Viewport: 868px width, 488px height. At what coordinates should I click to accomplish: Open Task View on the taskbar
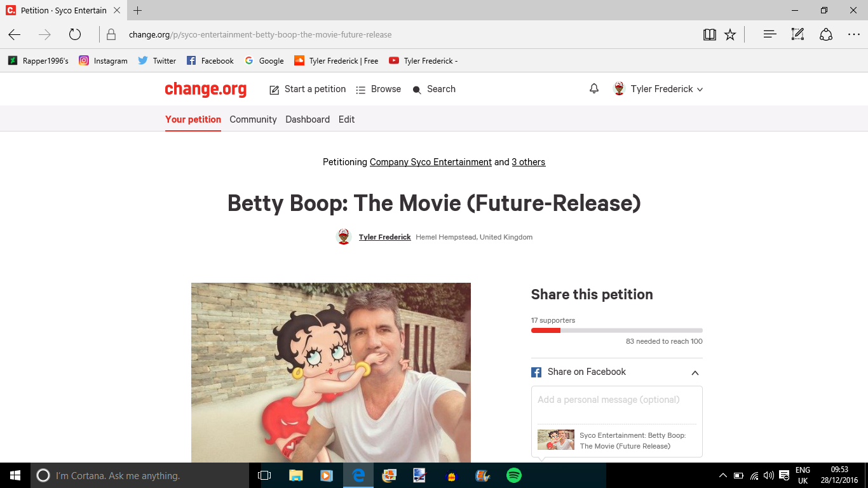(x=264, y=475)
